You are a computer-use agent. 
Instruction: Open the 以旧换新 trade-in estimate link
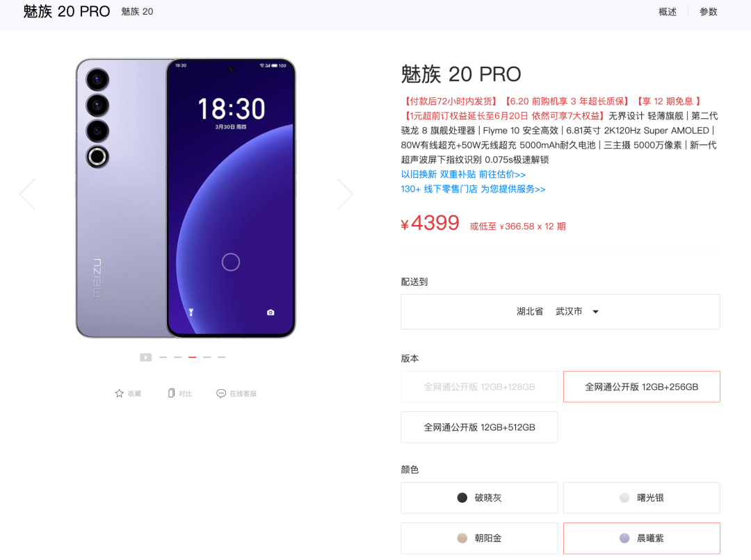coord(463,174)
